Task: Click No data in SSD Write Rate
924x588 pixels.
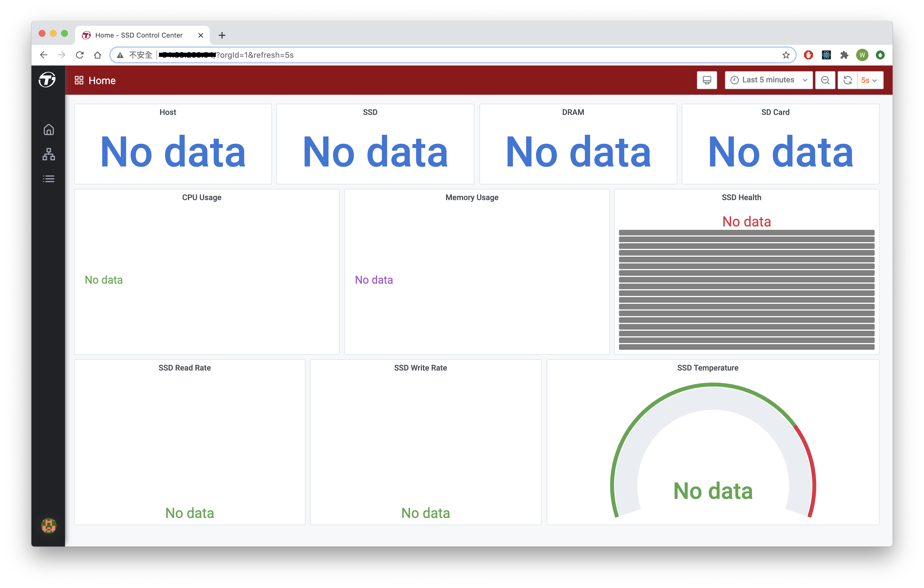Action: (426, 513)
